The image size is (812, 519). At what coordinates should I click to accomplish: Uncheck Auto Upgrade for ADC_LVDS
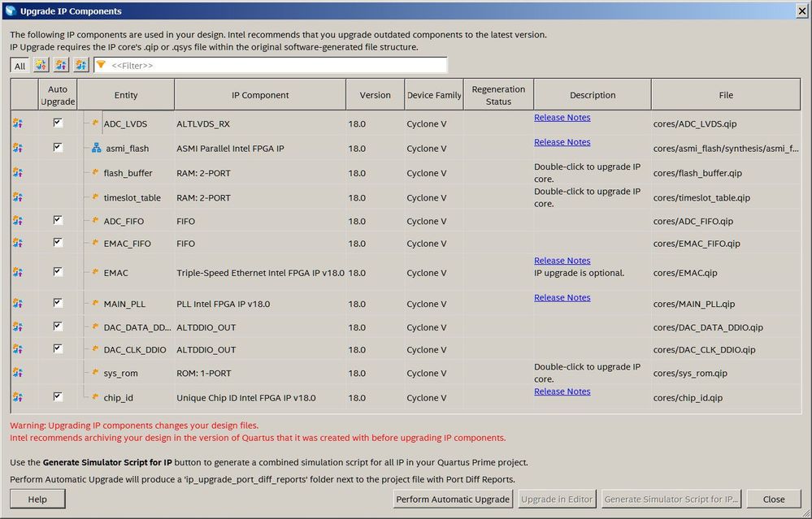pyautogui.click(x=58, y=123)
